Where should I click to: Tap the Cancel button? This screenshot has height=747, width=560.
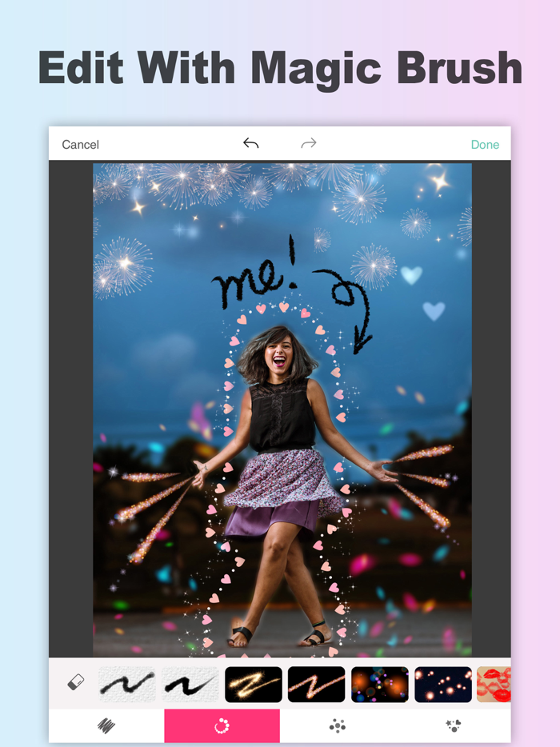[x=80, y=144]
